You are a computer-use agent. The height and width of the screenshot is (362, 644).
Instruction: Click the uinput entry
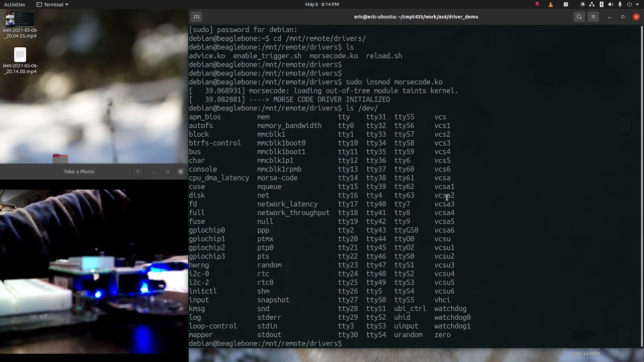click(406, 326)
